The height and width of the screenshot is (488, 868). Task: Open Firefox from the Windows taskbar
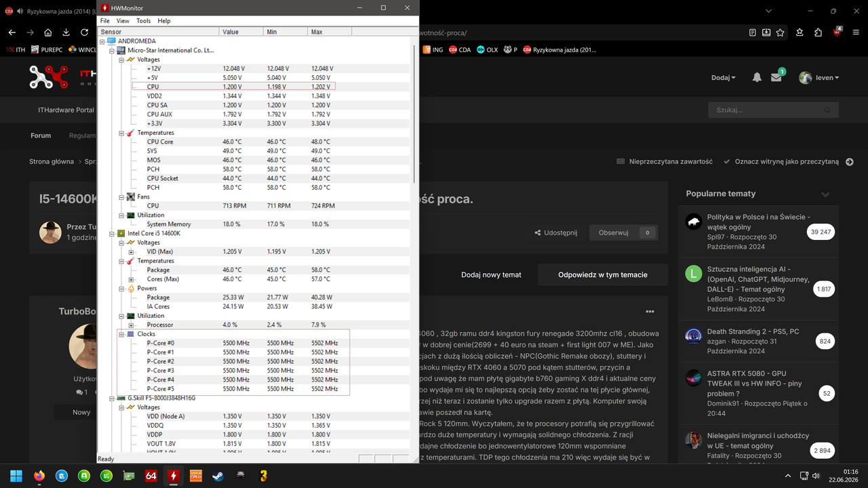39,476
